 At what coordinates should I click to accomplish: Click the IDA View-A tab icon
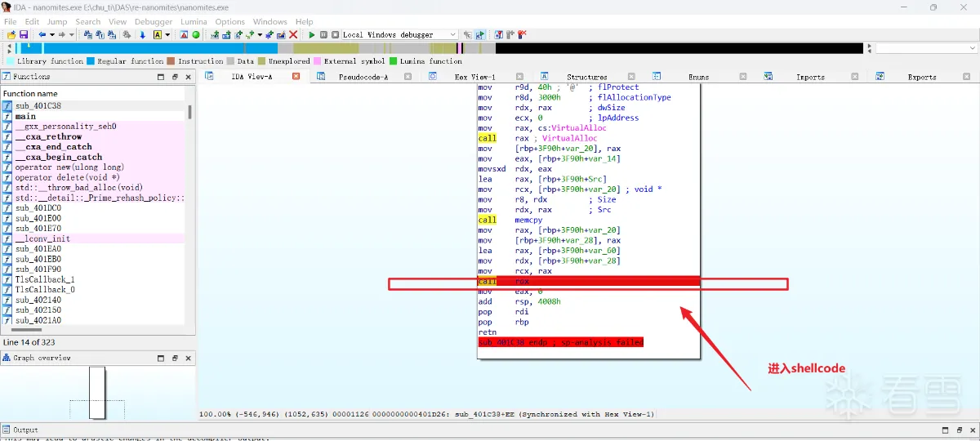[209, 77]
